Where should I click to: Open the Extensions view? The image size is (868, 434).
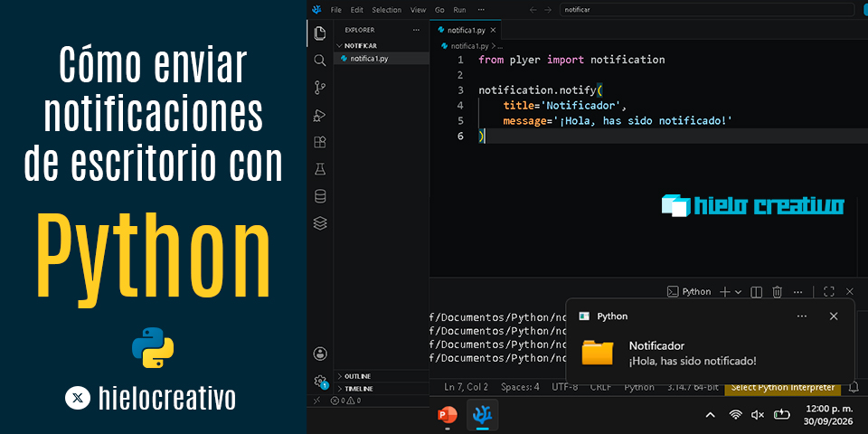pyautogui.click(x=320, y=142)
